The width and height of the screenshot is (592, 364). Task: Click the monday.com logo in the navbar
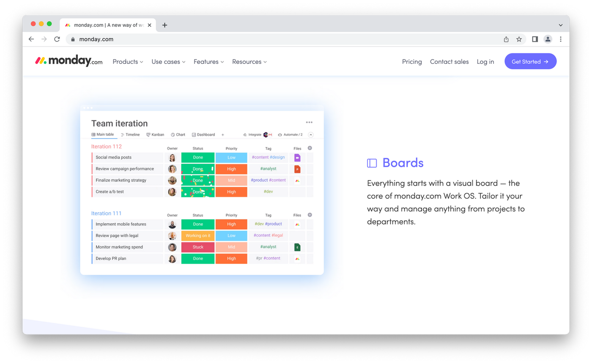tap(68, 61)
